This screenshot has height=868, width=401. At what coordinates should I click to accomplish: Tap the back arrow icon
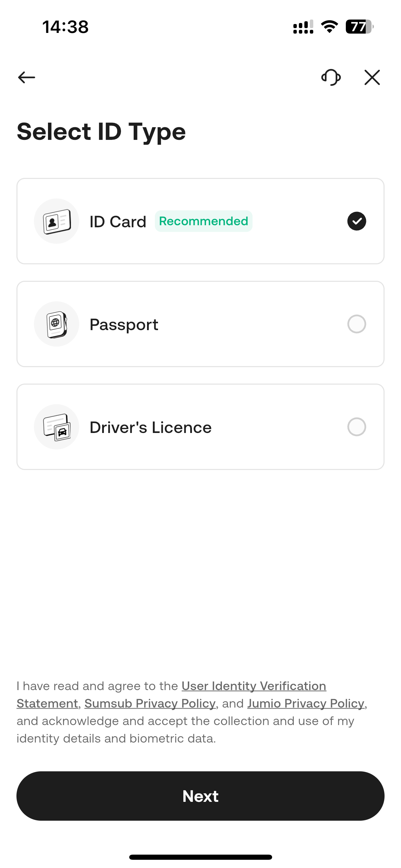(27, 77)
